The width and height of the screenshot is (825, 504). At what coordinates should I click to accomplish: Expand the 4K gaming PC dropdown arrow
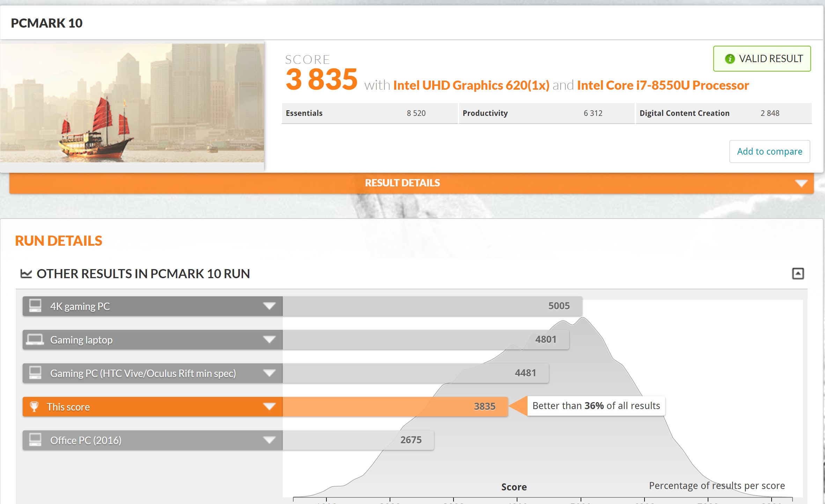(269, 306)
